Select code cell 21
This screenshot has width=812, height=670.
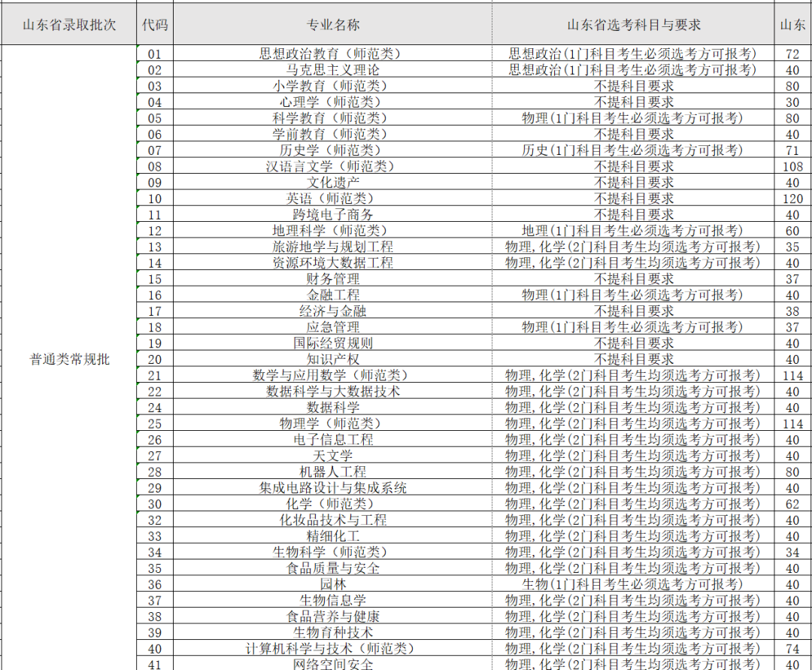pos(155,374)
